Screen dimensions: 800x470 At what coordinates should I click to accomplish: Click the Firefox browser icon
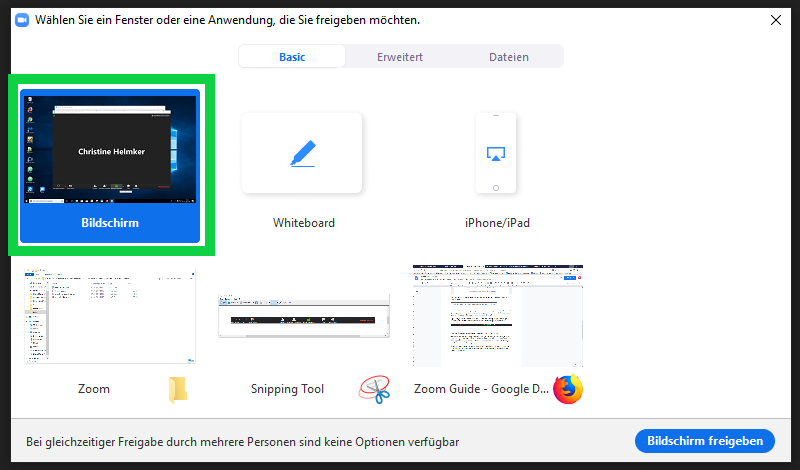pyautogui.click(x=567, y=389)
